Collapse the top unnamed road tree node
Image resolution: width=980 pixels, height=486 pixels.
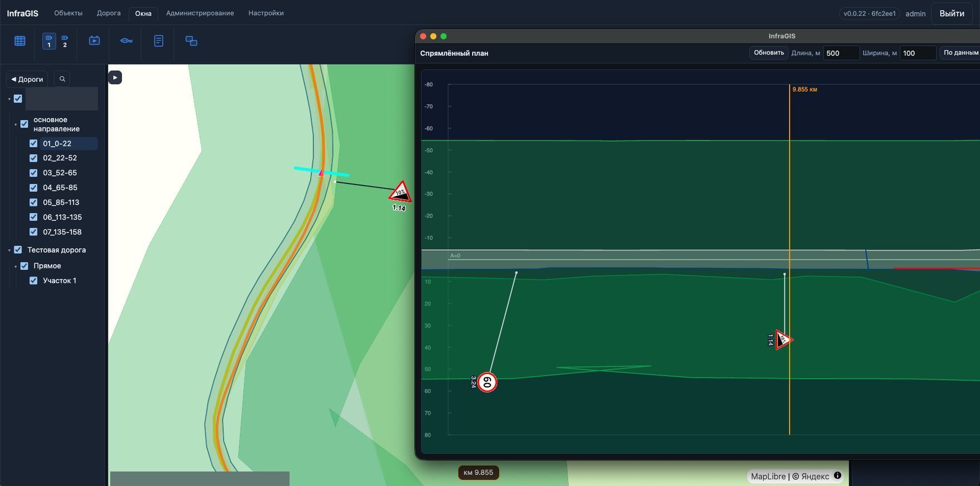coord(9,99)
